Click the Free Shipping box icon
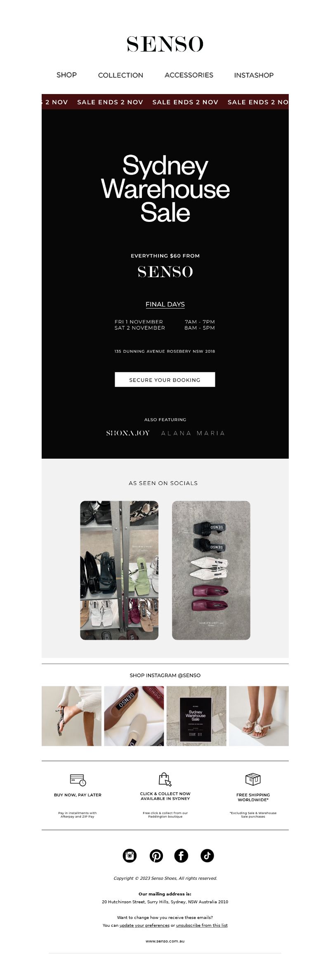 pyautogui.click(x=253, y=779)
